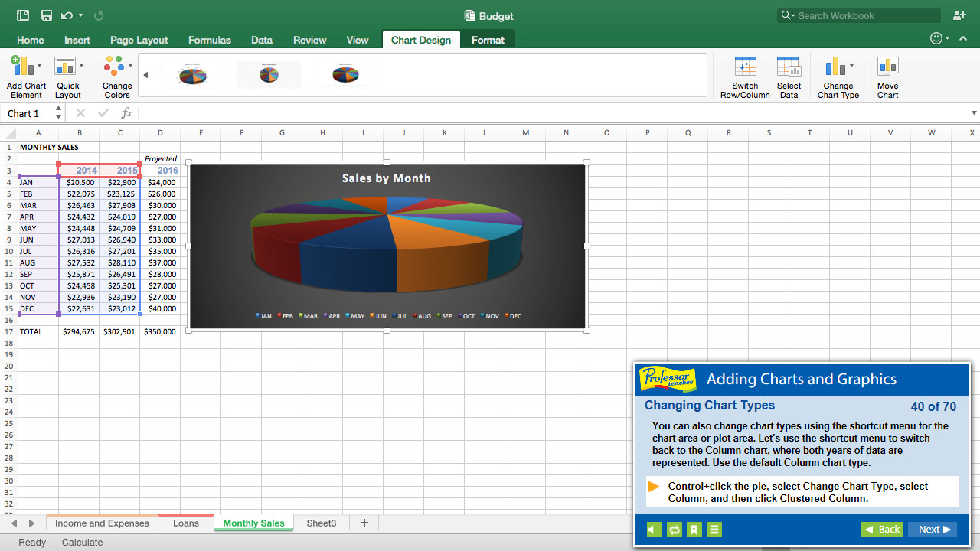Click the Back button in tutorial
Screen dimensions: 980x551
pos(882,530)
